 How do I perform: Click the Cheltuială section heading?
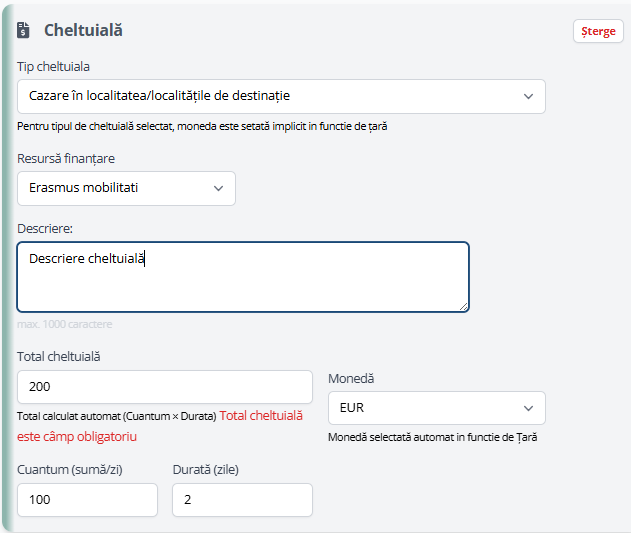(83, 31)
